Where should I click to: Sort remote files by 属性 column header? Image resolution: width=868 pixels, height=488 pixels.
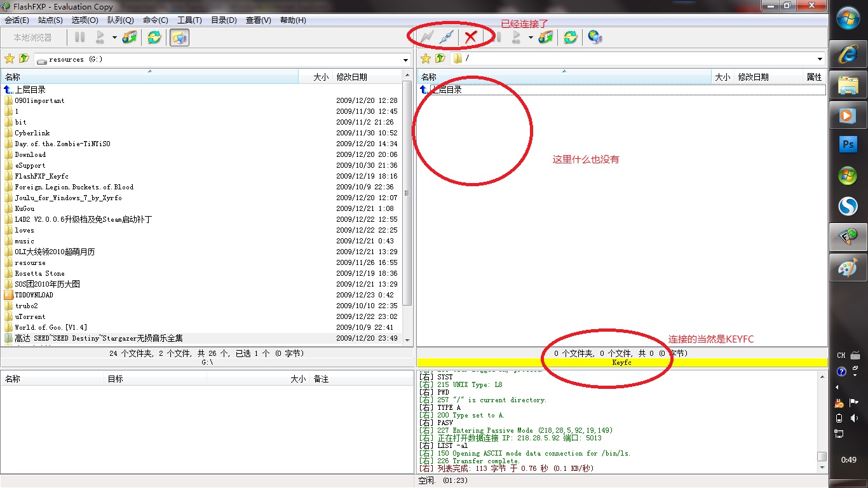pos(815,77)
